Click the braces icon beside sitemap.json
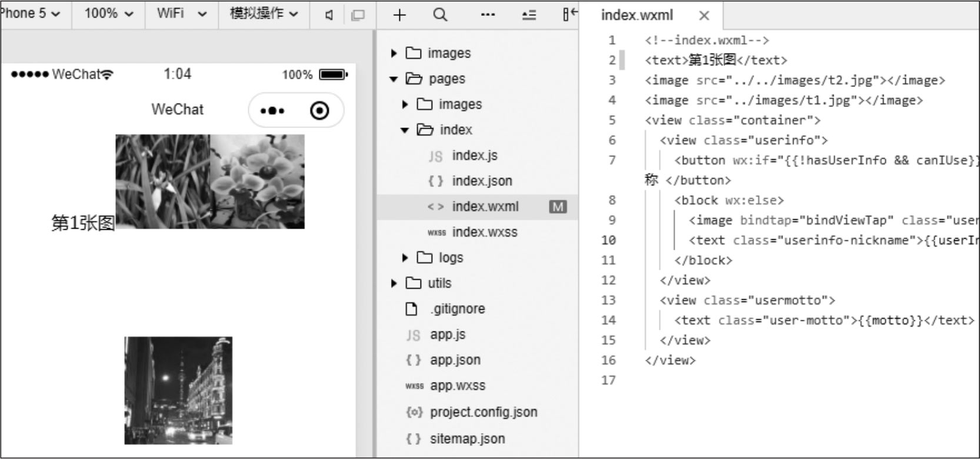Image resolution: width=980 pixels, height=459 pixels. click(414, 438)
